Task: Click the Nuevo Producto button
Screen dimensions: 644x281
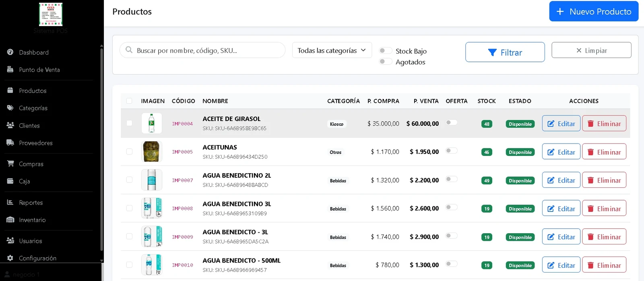Action: 594,11
